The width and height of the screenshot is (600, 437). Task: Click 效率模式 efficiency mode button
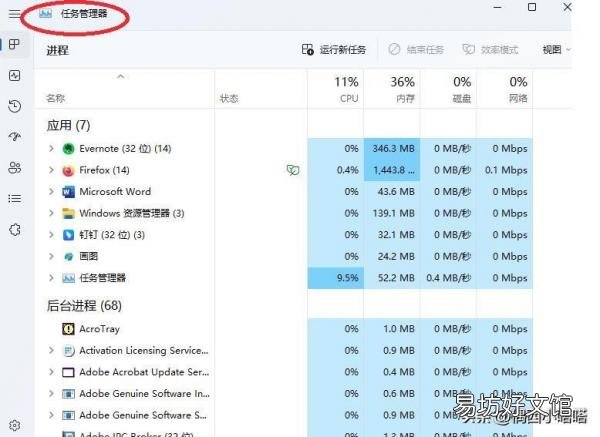(x=490, y=49)
